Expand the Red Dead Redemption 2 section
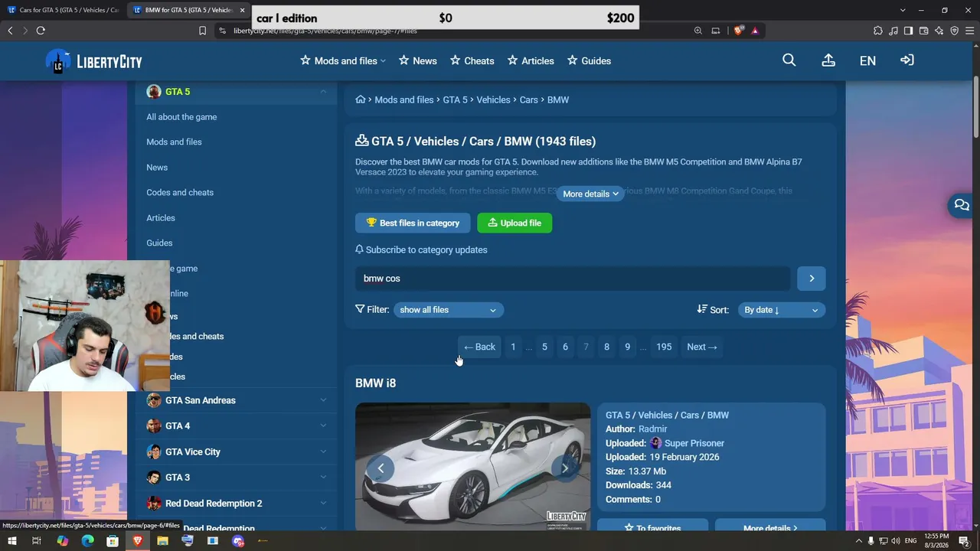 click(x=323, y=503)
